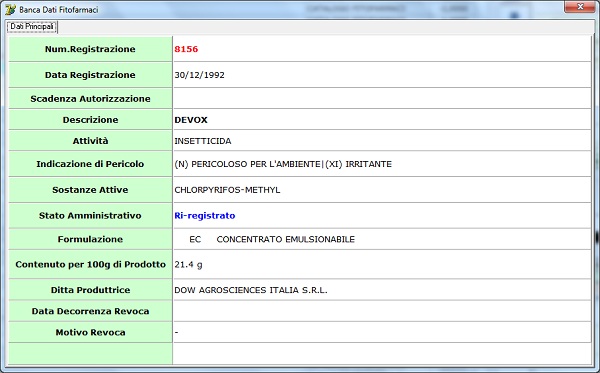Click the Ditta Produttrice label
The image size is (600, 373).
(x=90, y=290)
